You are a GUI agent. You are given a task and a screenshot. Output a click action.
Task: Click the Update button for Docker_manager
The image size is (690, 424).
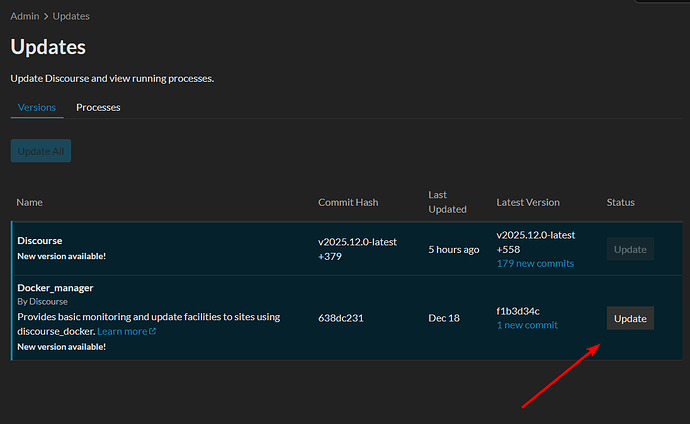630,318
